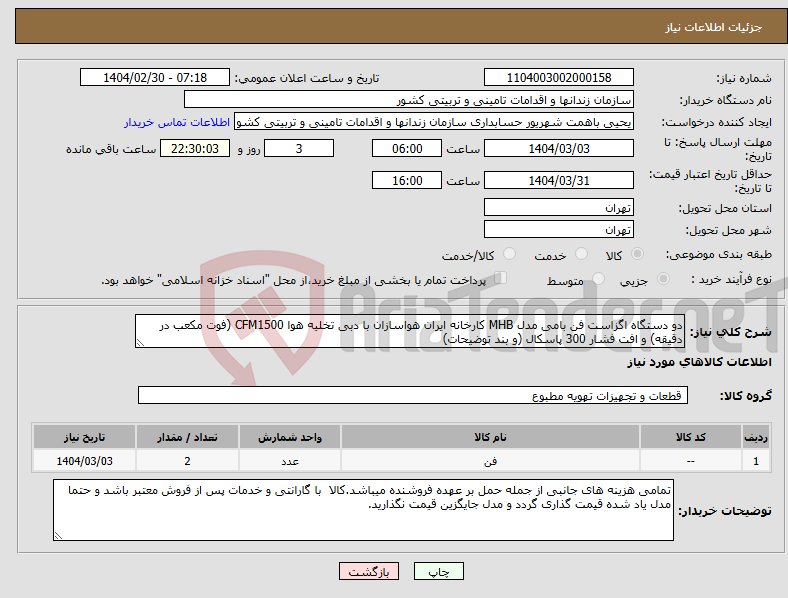Click the delivery province field تهران
This screenshot has height=598, width=788.
click(558, 207)
